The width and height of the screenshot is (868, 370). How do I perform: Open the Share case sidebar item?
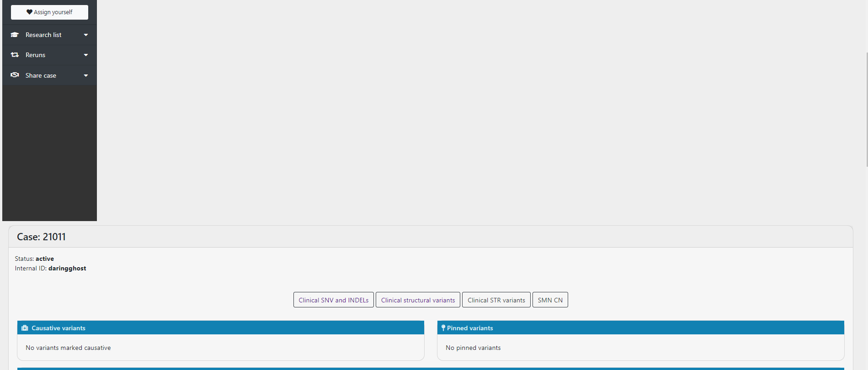coord(49,75)
